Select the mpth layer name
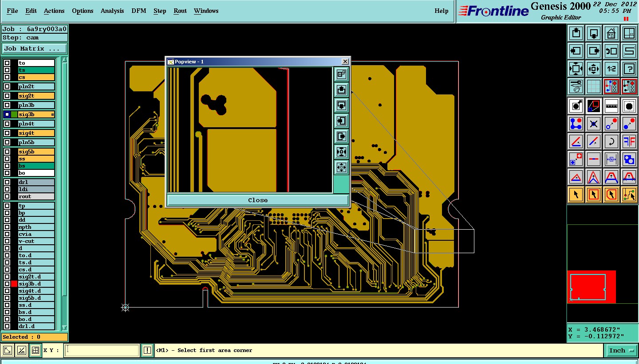639x364 pixels. click(x=36, y=227)
